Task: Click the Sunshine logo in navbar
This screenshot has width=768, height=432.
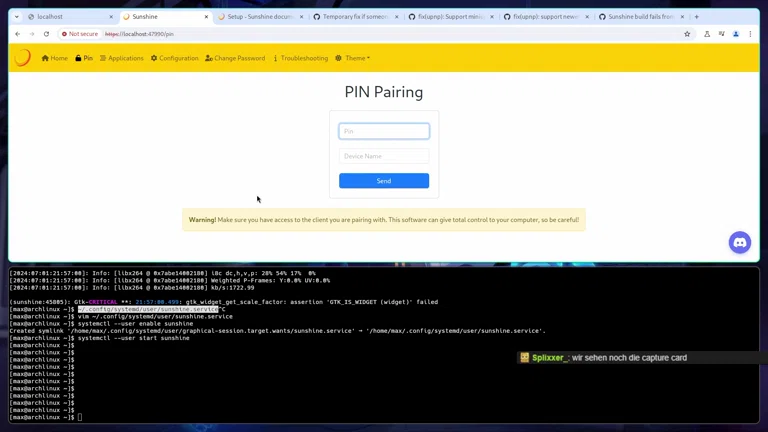Action: point(22,58)
